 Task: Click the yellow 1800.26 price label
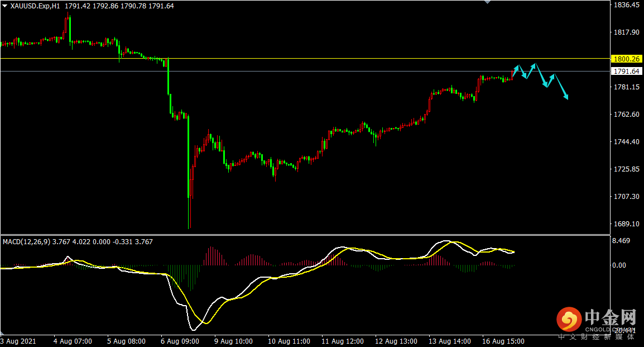coord(627,59)
